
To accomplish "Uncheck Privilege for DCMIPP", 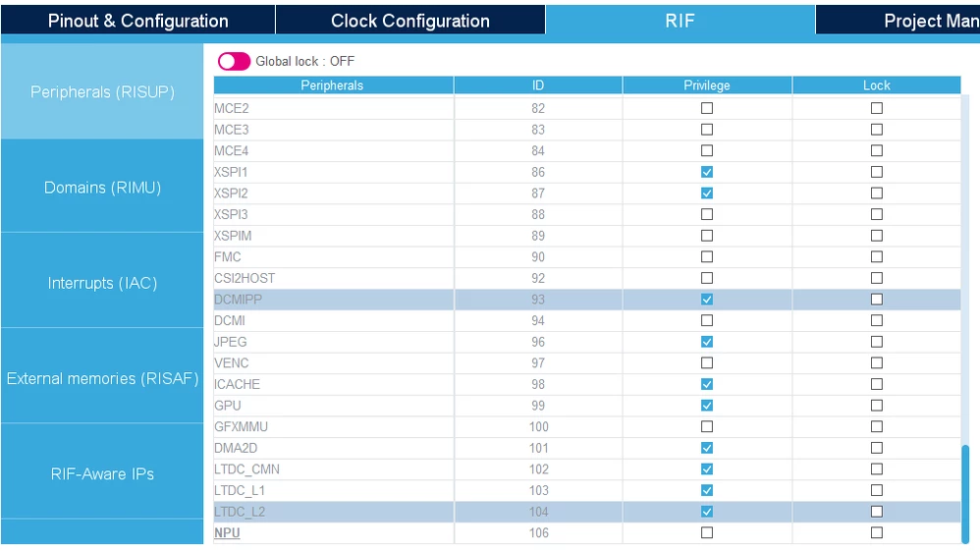I will point(707,300).
